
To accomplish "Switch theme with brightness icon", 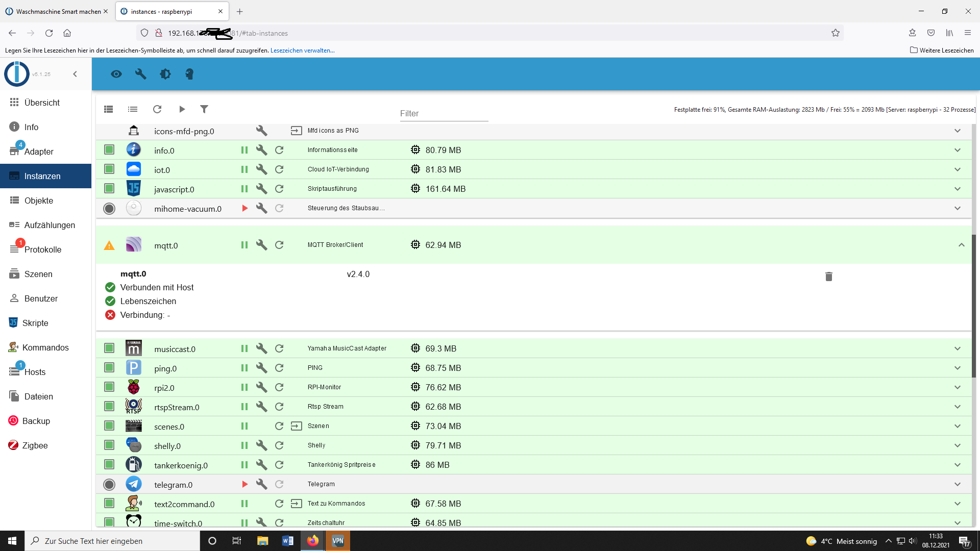I will pos(165,74).
